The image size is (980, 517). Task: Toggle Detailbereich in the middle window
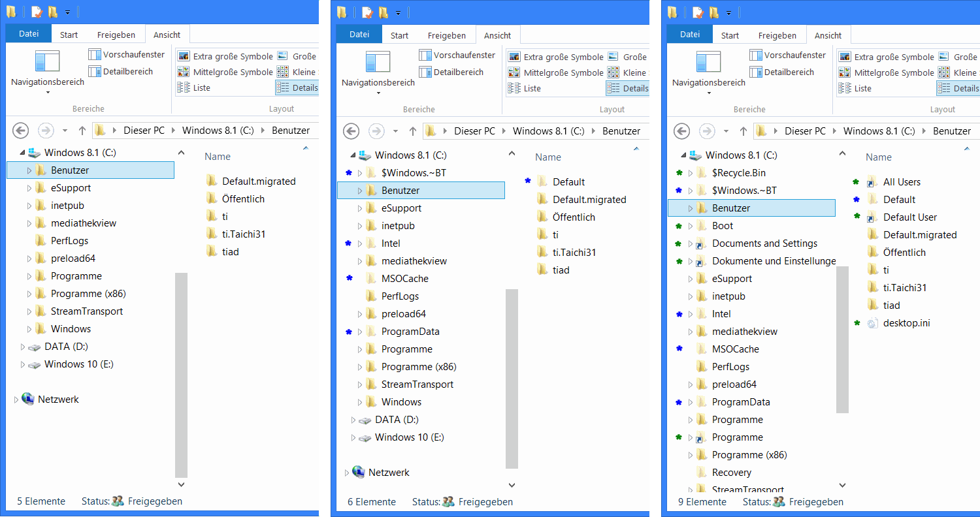451,72
